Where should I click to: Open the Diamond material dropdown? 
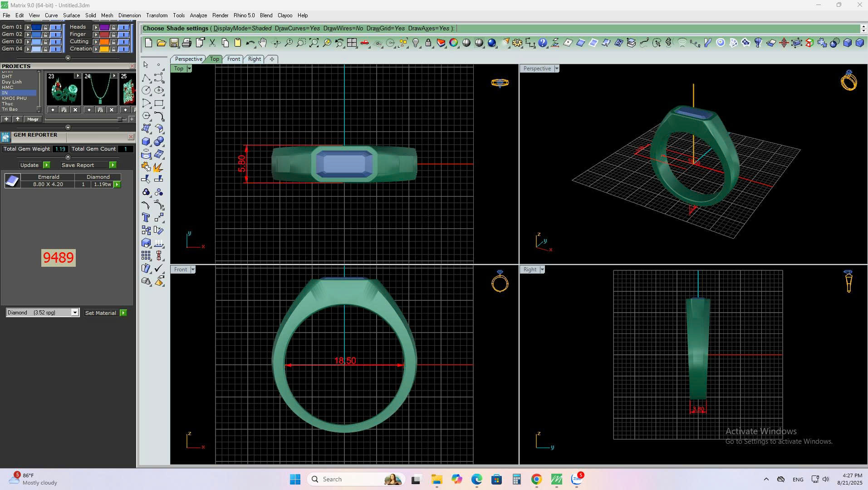75,313
